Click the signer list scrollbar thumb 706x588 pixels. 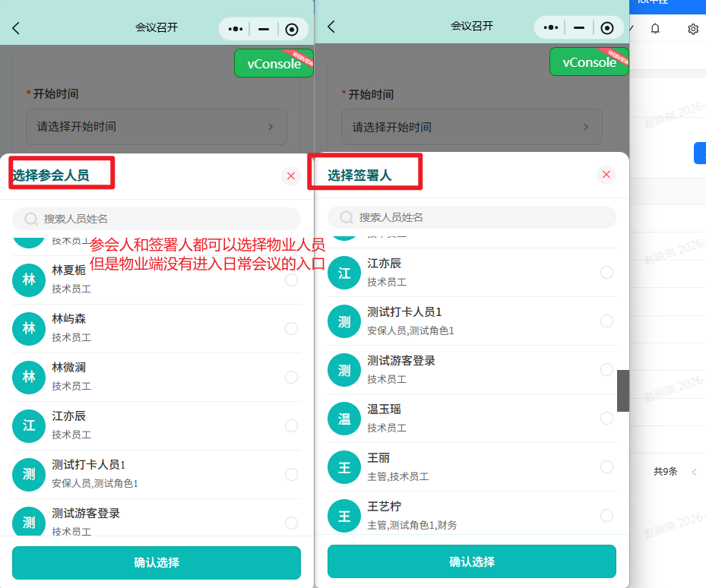click(x=622, y=390)
